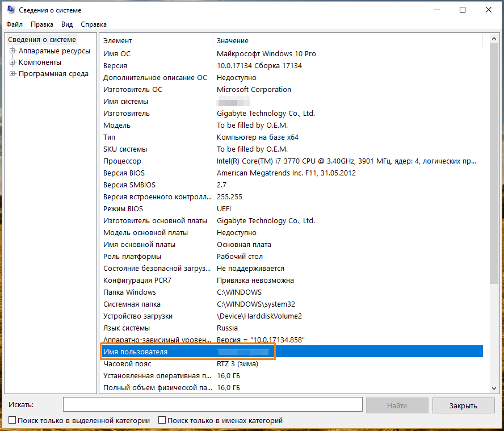The image size is (504, 431).
Task: Select the Установленная оперативная память row
Action: pos(292,376)
